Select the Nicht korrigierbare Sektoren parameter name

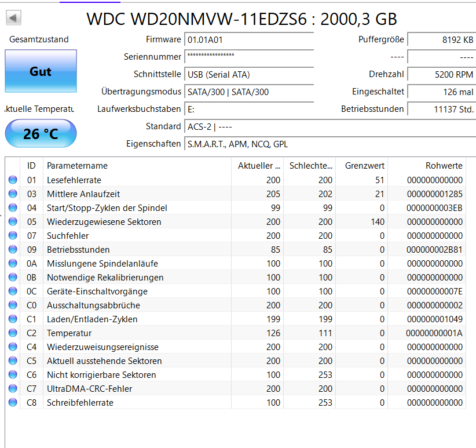[101, 375]
